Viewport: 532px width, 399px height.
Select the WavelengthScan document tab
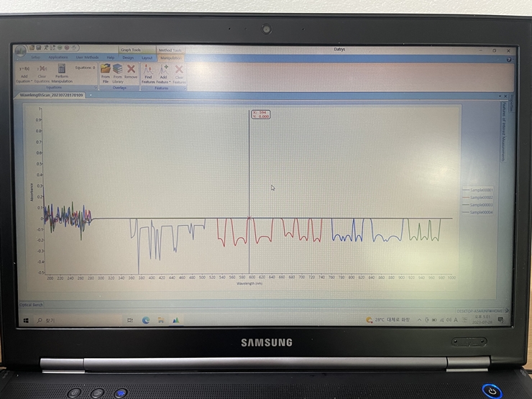52,95
